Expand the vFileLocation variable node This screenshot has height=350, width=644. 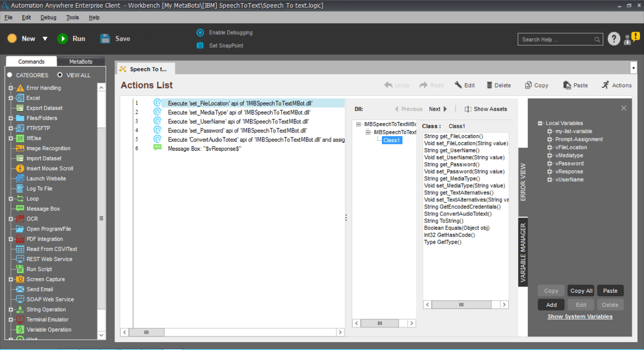click(549, 147)
